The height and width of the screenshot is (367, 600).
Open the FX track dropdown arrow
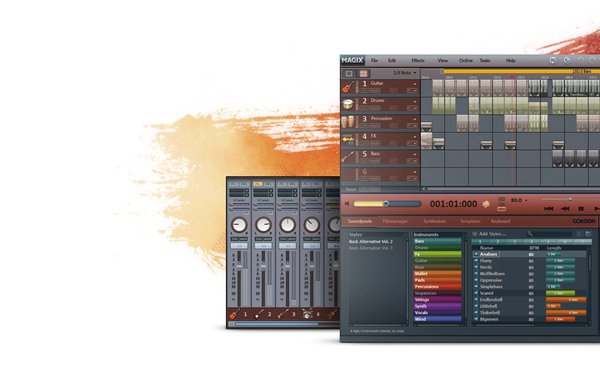[x=415, y=137]
